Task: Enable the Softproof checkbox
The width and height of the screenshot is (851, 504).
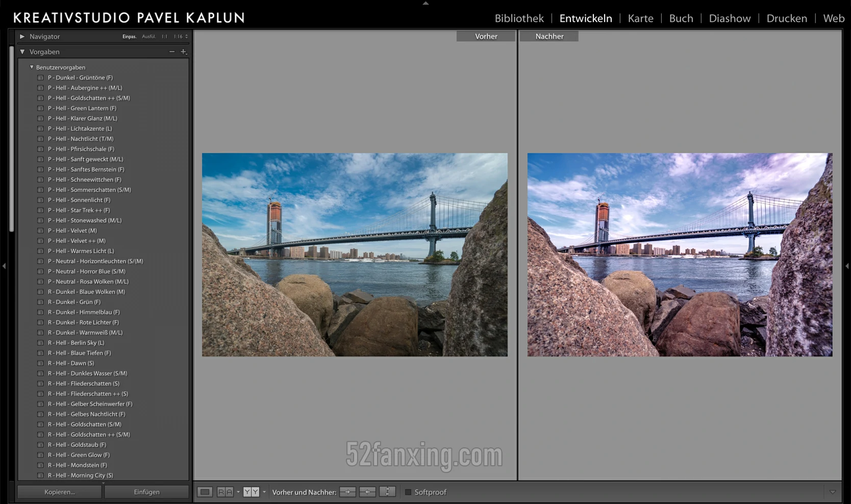Action: click(408, 492)
